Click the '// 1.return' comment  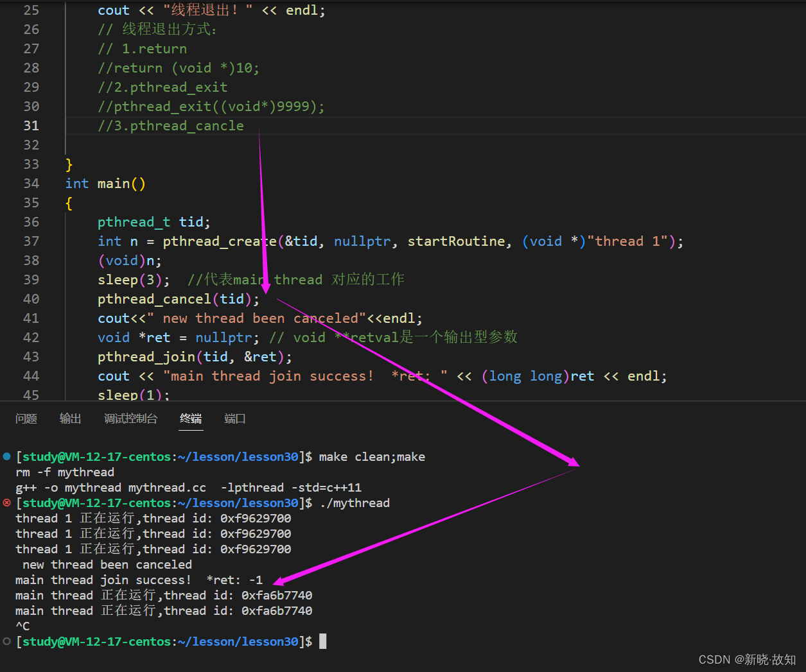pos(143,49)
